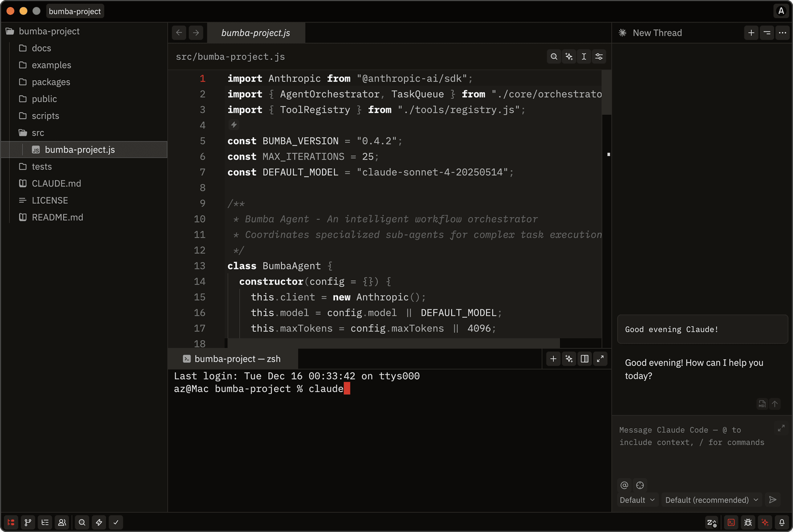The width and height of the screenshot is (793, 532).
Task: Open inline assist sparkle icon in editor toolbar
Action: (x=569, y=57)
